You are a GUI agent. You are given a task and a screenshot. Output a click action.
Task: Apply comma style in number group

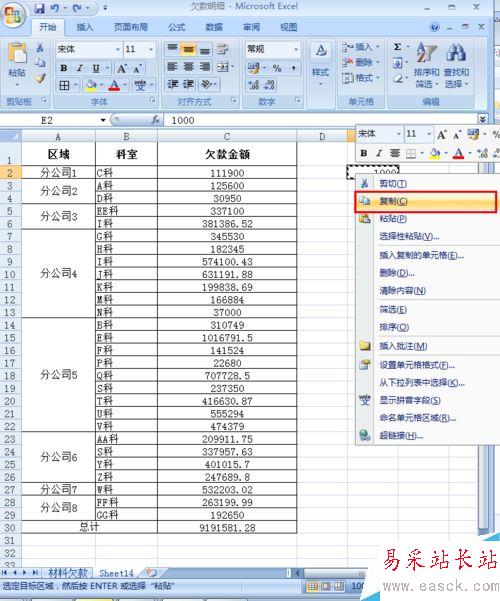294,68
